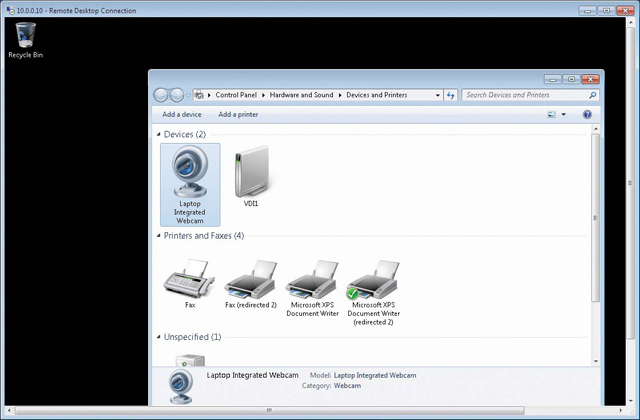Screen dimensions: 640x420
Task: Close the Devices and Printers window
Action: (x=590, y=79)
